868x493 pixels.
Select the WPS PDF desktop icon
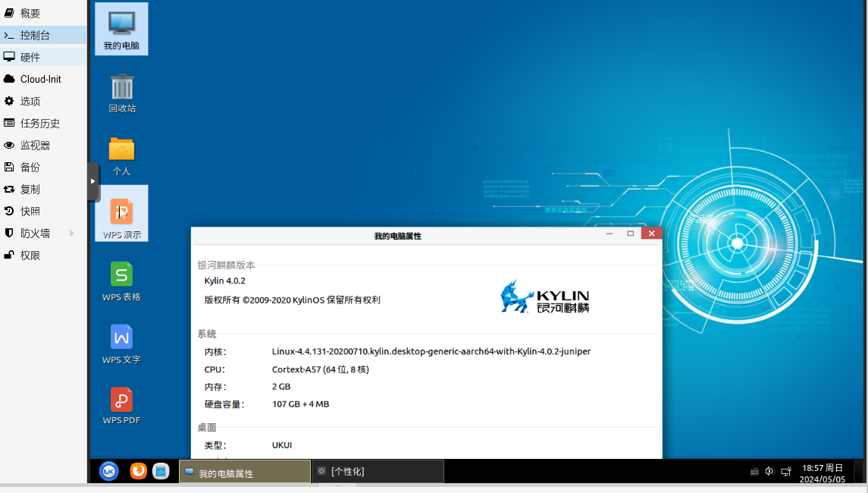(122, 406)
